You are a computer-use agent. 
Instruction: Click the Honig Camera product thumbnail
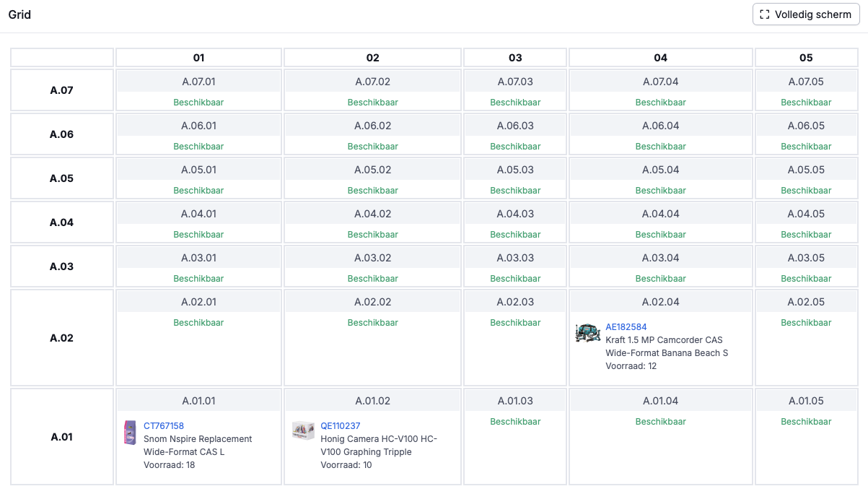point(303,430)
